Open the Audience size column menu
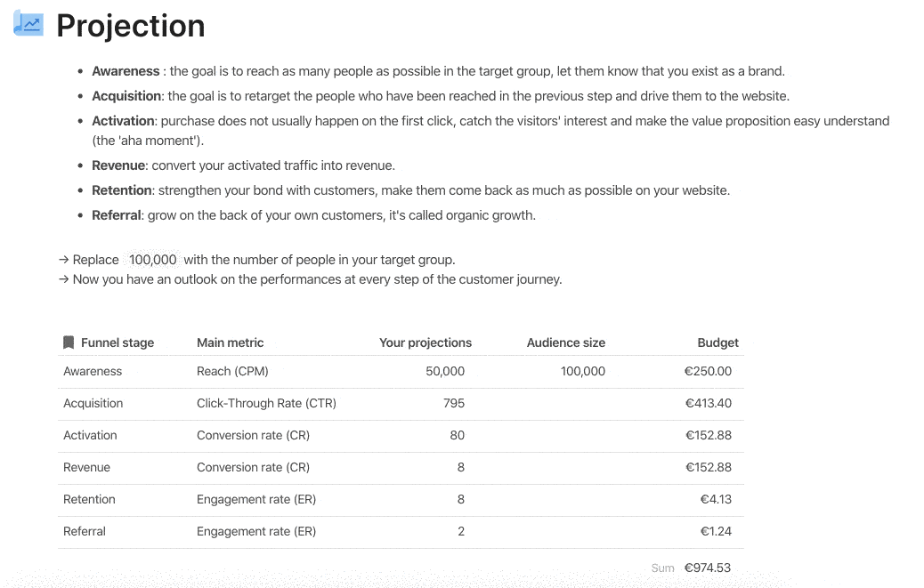This screenshot has width=924, height=588. point(565,342)
